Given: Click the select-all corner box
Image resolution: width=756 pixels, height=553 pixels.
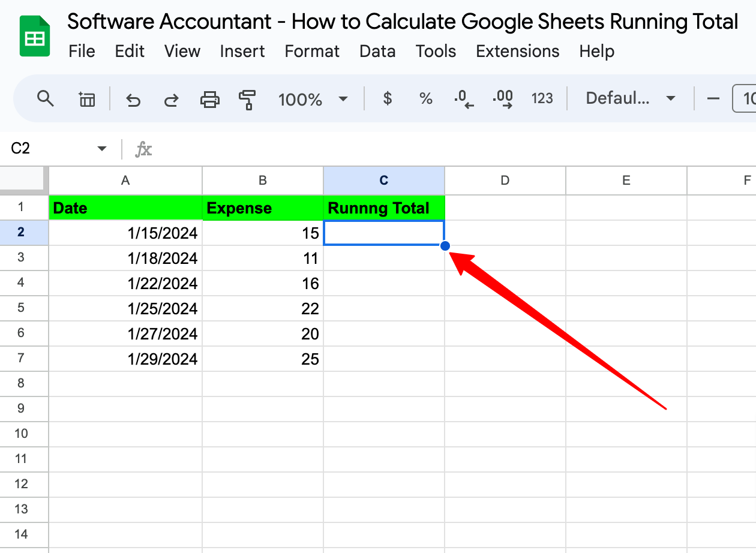Looking at the screenshot, I should (24, 180).
